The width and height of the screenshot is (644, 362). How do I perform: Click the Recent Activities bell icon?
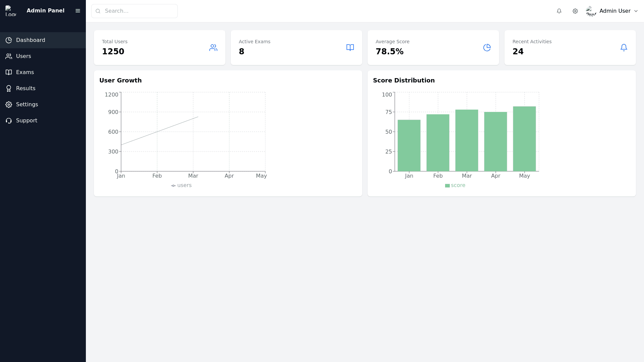(624, 48)
